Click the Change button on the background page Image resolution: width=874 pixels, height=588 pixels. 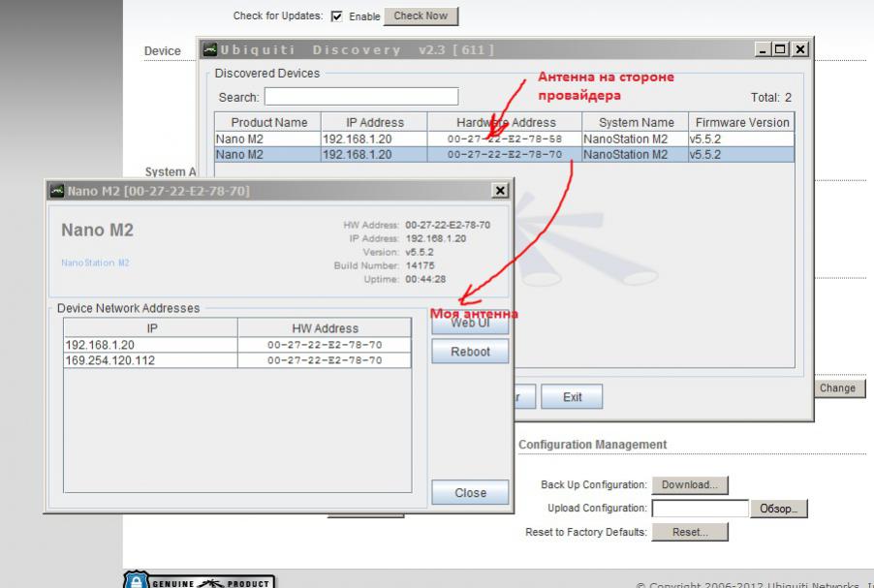837,387
